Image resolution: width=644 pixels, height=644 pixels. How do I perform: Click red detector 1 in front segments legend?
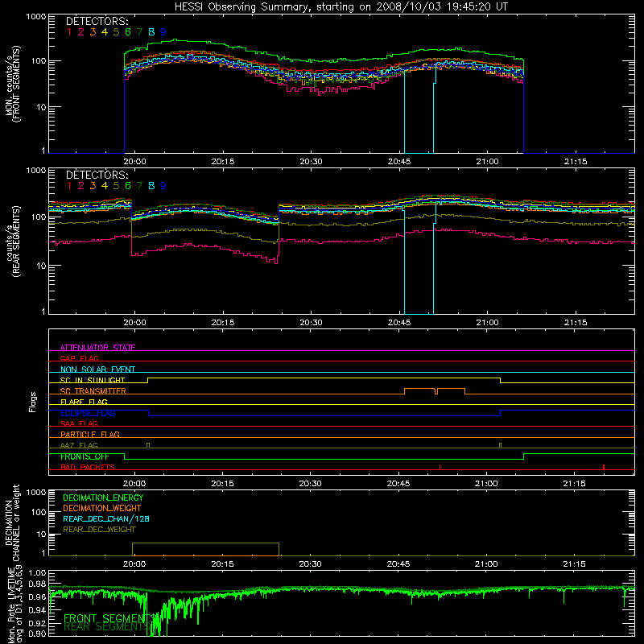[69, 32]
